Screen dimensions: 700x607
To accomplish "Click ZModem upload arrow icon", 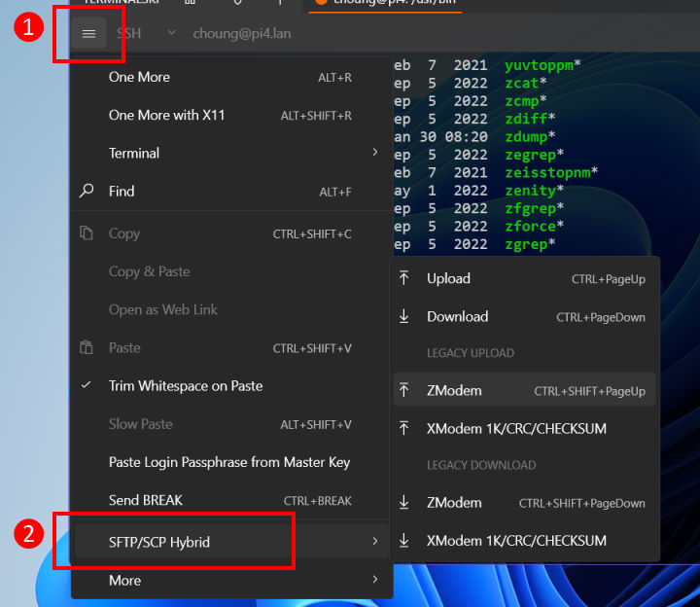I will click(404, 390).
